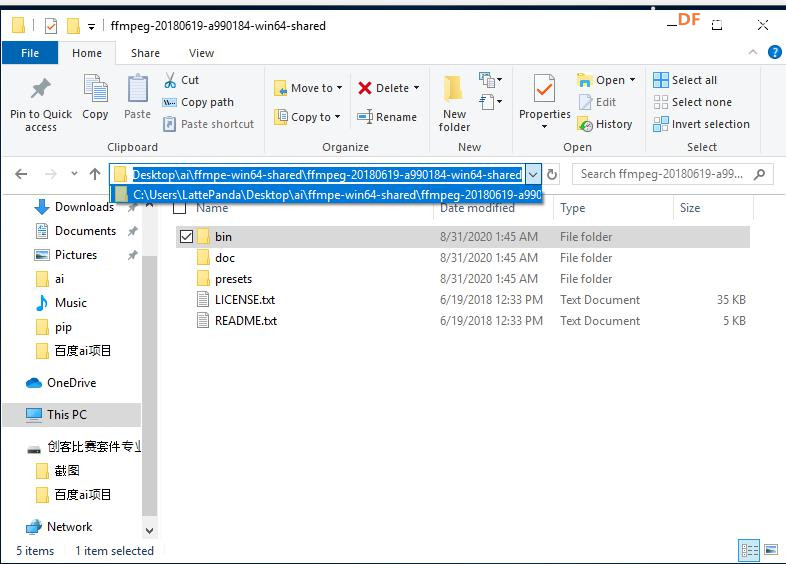Open Network in navigation pane

(69, 527)
